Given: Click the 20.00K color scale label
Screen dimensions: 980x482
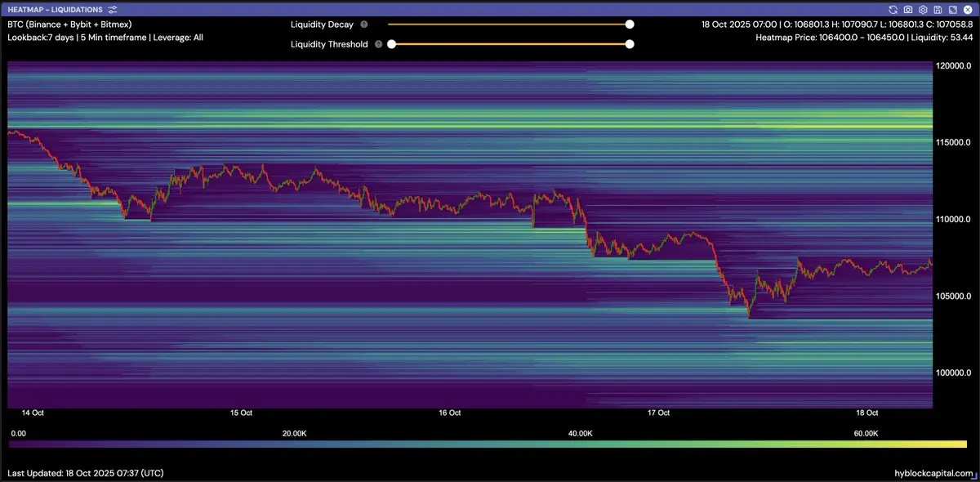Looking at the screenshot, I should (293, 433).
